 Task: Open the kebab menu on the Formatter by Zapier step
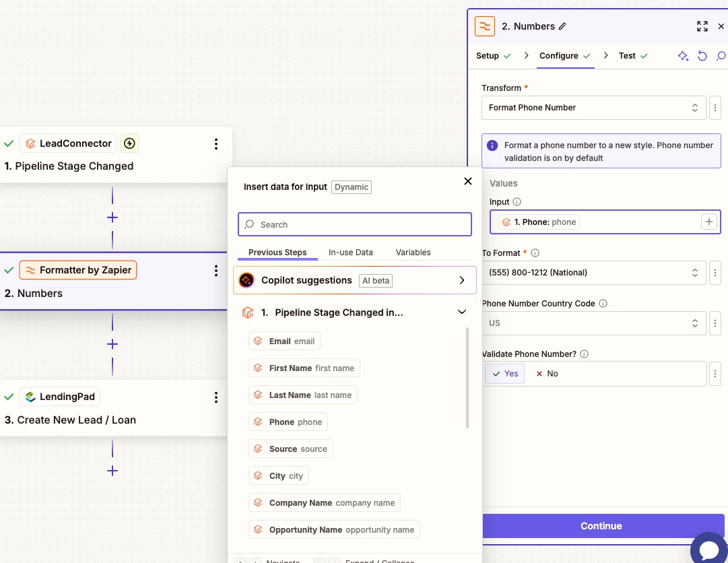click(x=216, y=271)
